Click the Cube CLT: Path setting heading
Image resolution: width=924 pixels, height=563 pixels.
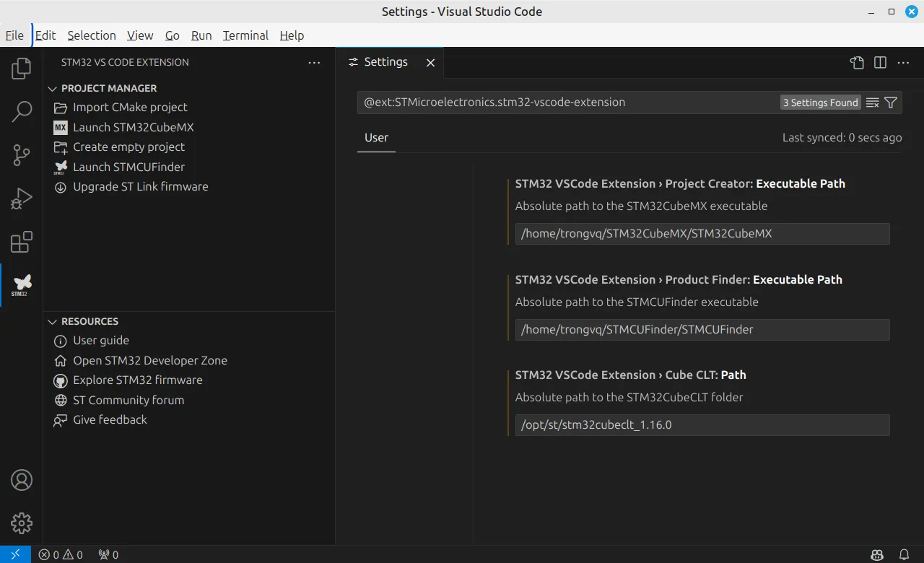pyautogui.click(x=631, y=375)
